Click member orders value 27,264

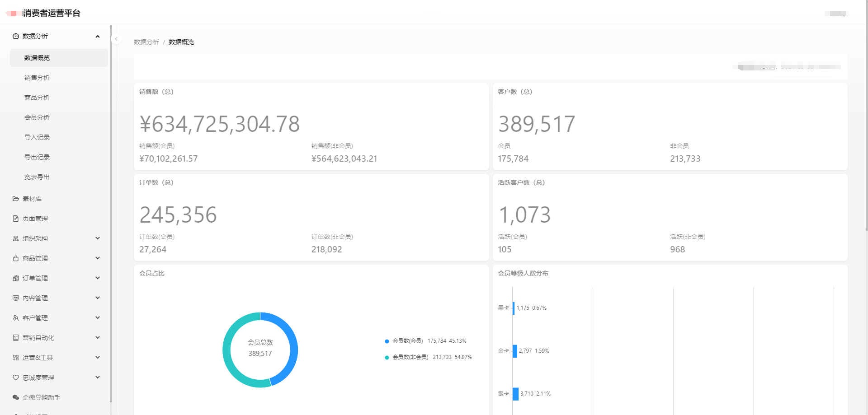pos(153,250)
